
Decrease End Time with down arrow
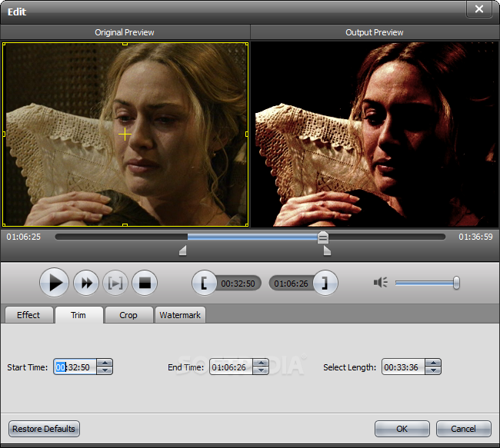tap(261, 370)
